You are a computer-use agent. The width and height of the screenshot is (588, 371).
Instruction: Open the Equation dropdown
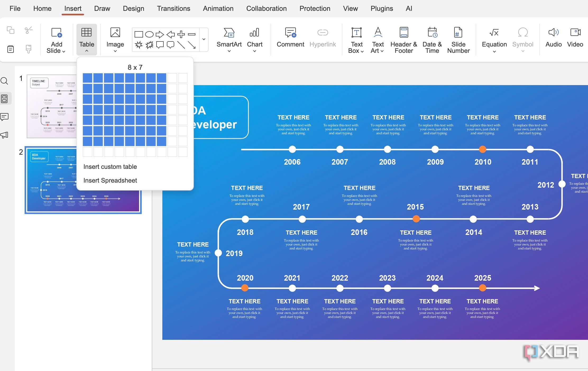(x=494, y=51)
